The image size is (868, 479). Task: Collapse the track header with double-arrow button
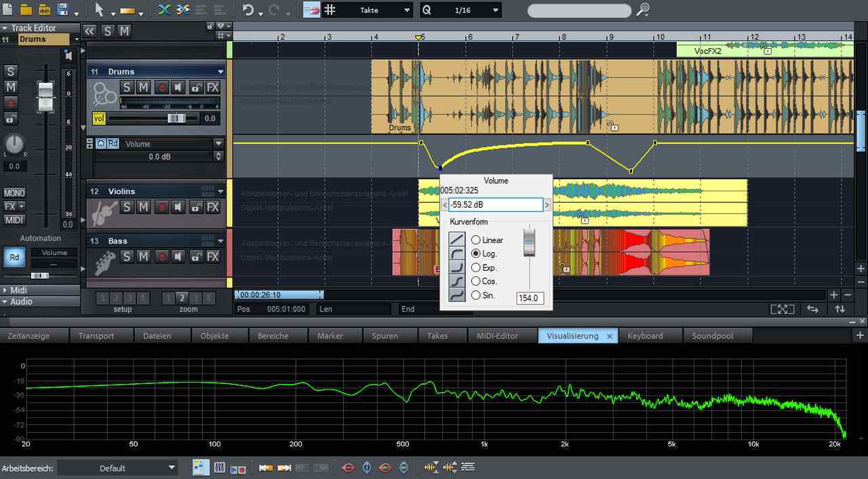coord(90,31)
